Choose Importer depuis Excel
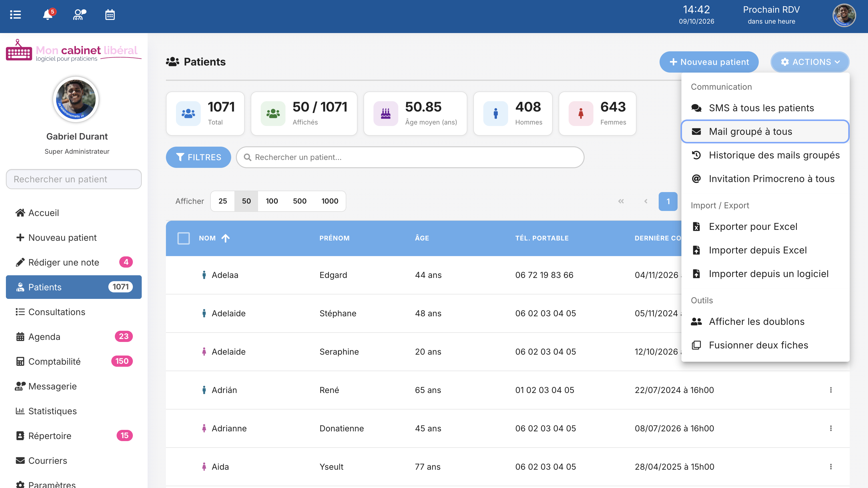 pos(765,250)
